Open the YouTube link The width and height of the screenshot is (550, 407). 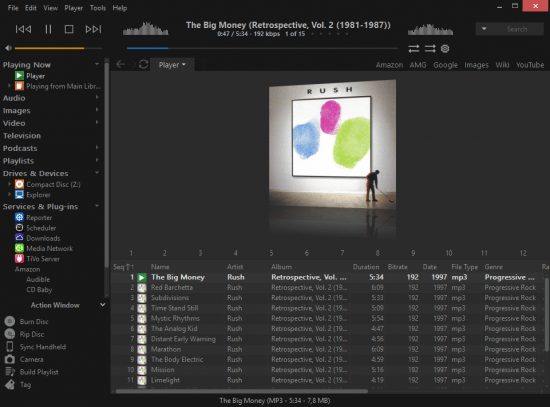(530, 65)
